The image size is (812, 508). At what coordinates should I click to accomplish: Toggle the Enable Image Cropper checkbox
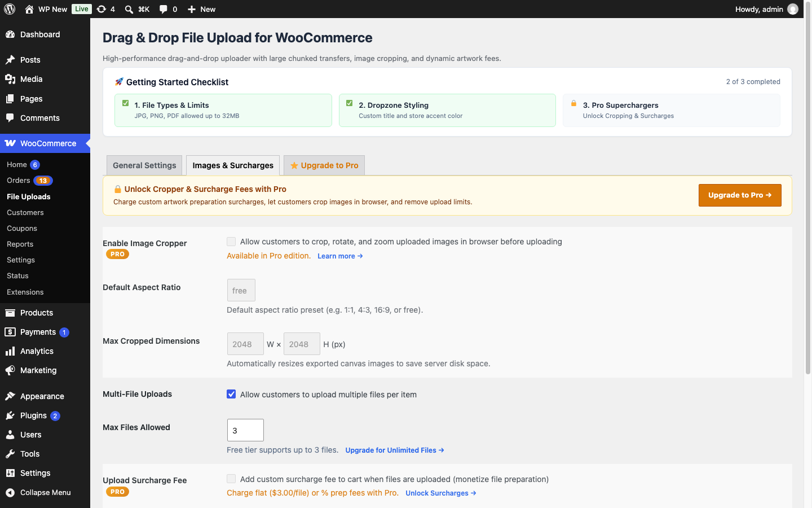click(231, 242)
